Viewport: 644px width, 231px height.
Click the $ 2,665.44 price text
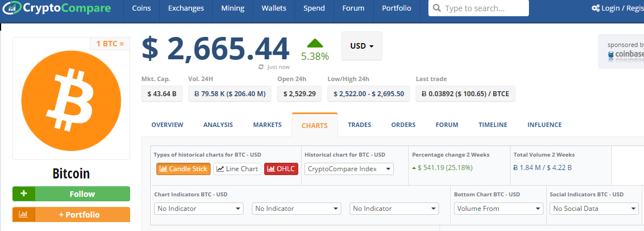[x=215, y=49]
